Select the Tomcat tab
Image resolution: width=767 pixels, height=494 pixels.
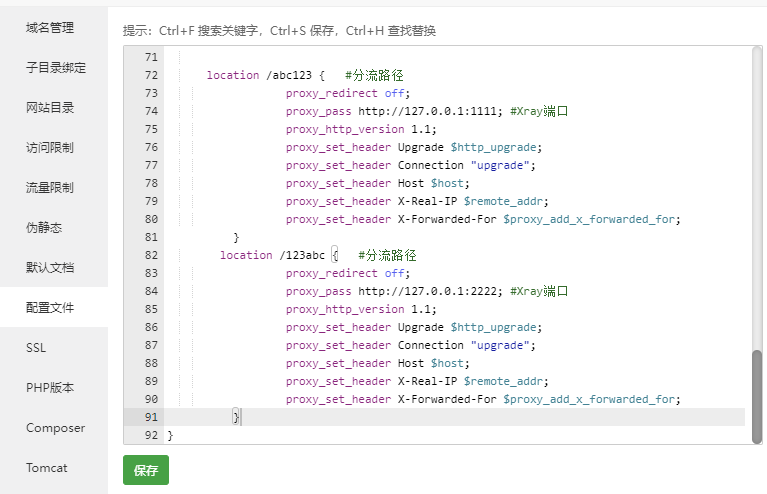click(47, 467)
